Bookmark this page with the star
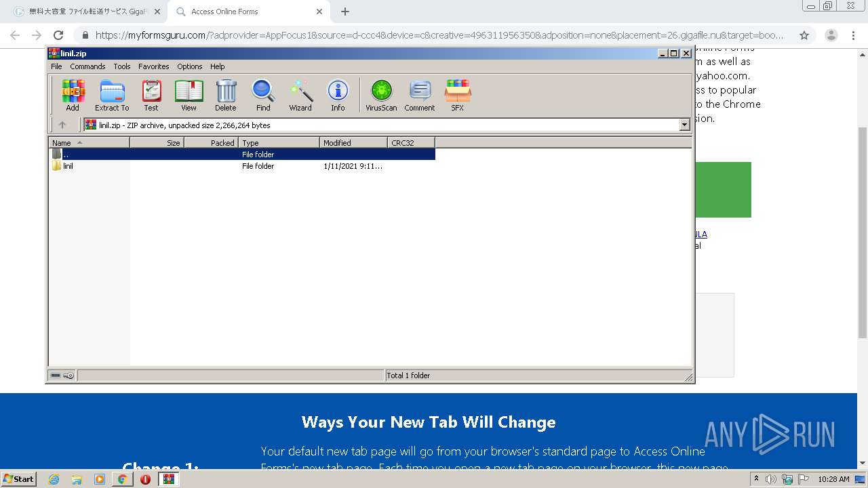Viewport: 868px width, 488px height. (804, 35)
